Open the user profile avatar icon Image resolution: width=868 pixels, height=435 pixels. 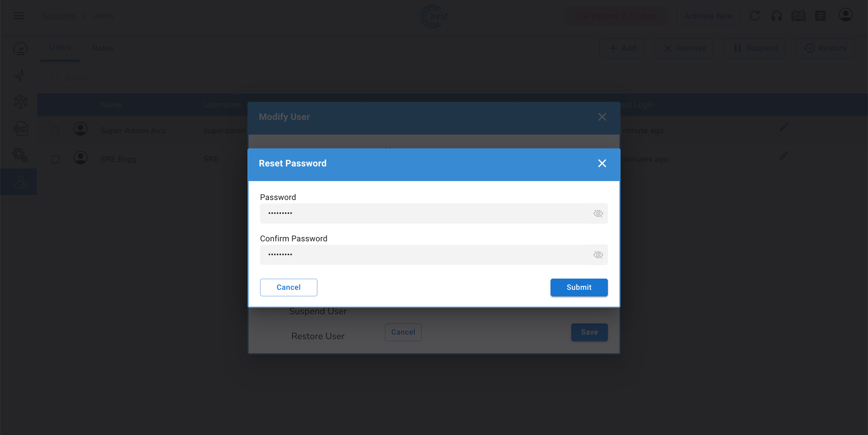click(x=845, y=15)
